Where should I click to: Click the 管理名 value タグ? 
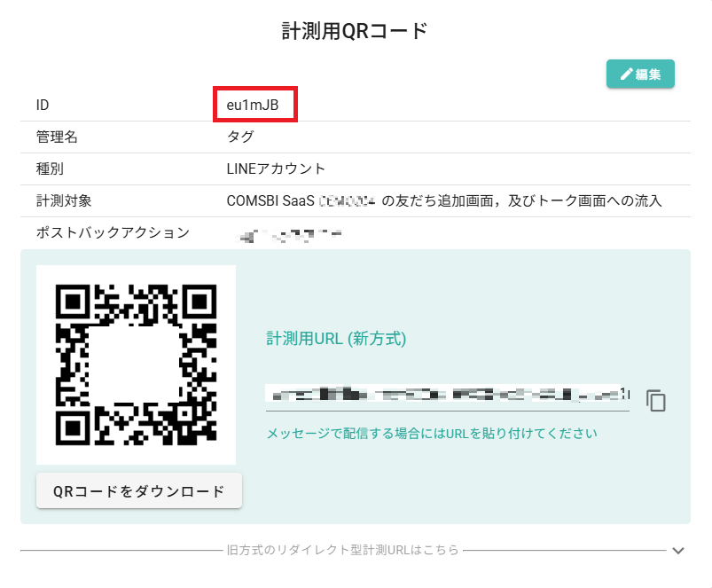[239, 137]
